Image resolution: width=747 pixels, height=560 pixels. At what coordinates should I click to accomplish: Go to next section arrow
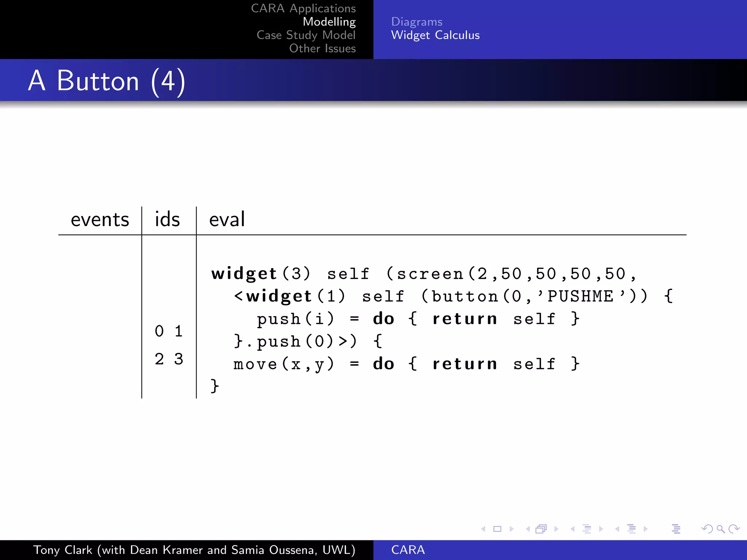pyautogui.click(x=646, y=529)
